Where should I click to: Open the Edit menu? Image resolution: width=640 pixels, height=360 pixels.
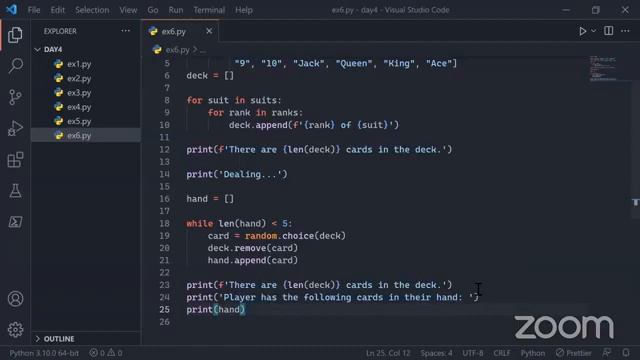(58, 10)
